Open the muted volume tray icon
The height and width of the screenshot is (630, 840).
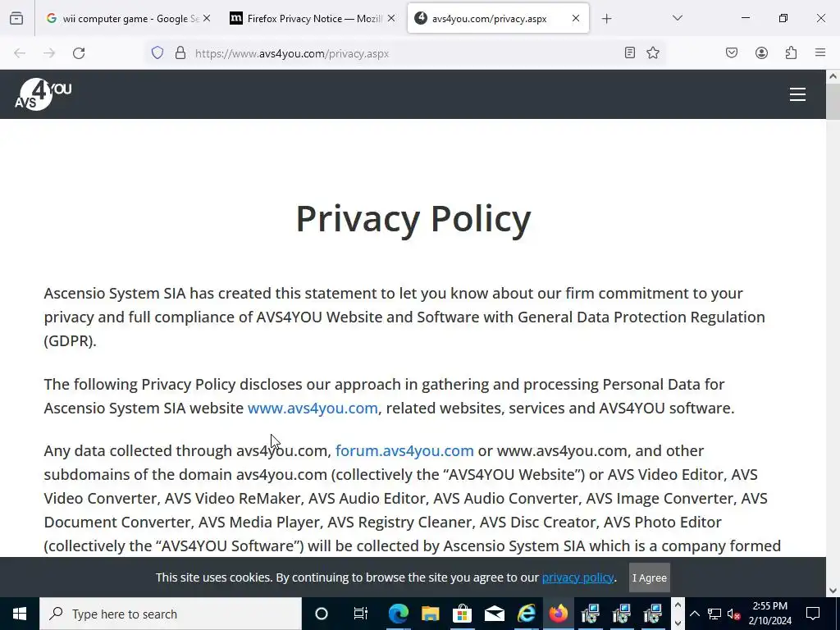tap(734, 614)
